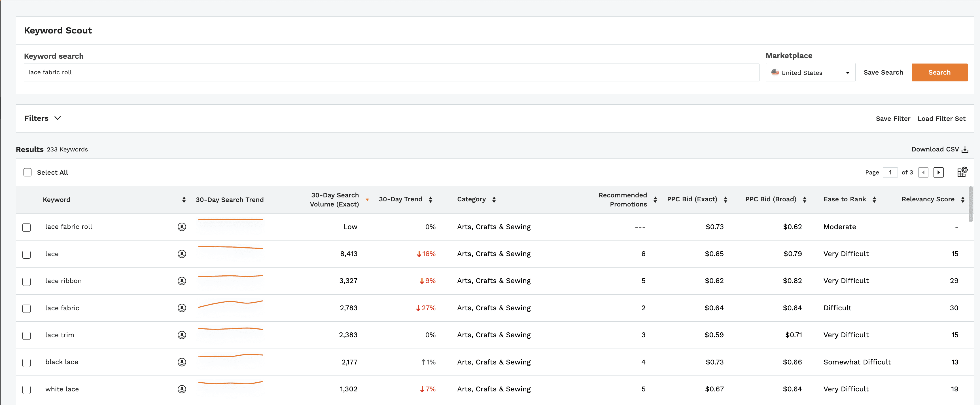
Task: Tick the Select All checkbox
Action: [27, 172]
